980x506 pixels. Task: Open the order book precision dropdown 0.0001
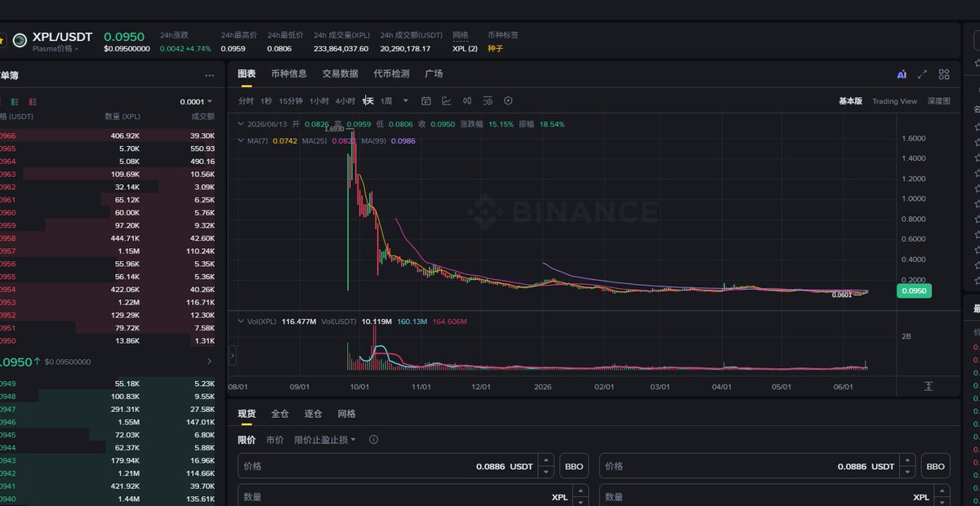click(196, 101)
